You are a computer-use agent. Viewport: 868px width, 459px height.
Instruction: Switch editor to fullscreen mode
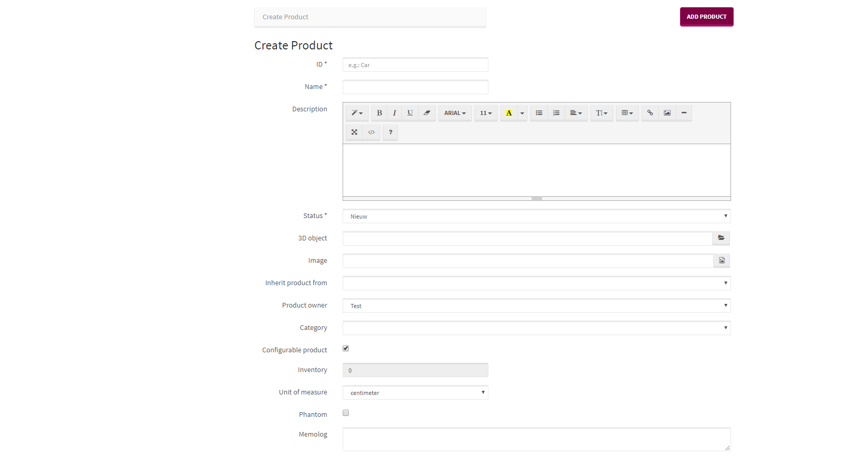coord(354,132)
